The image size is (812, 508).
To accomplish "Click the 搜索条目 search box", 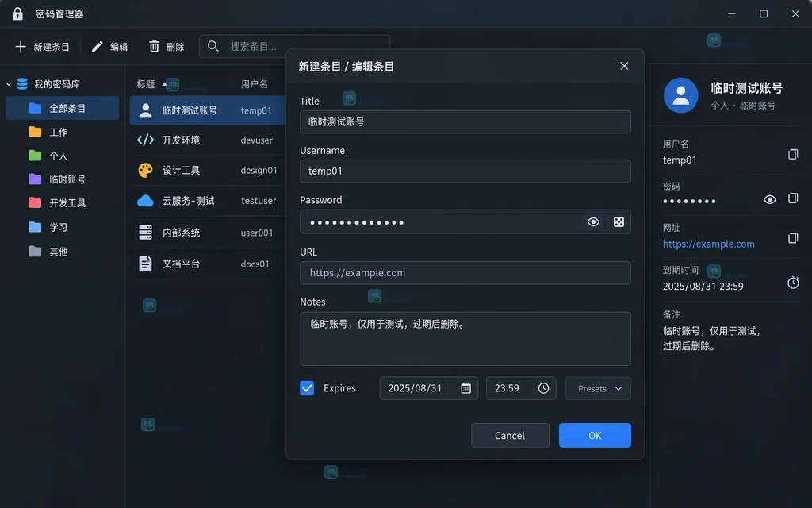I will click(x=295, y=46).
